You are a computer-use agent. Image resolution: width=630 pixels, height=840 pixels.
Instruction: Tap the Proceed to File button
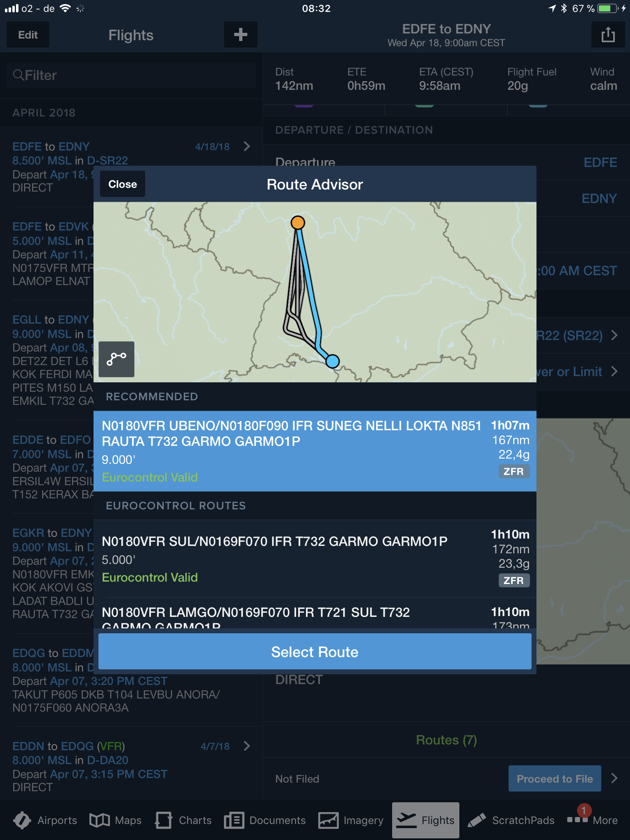tap(555, 778)
